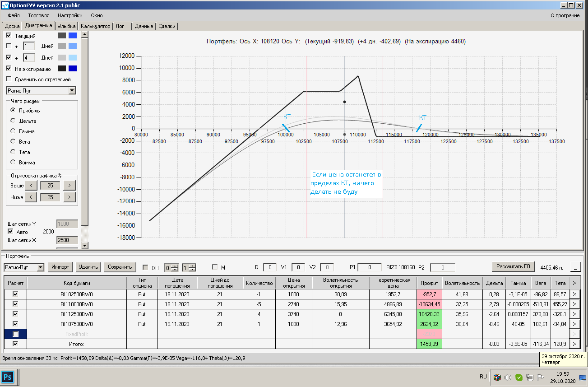
Task: Click the RU language indicator in the taskbar
Action: tap(483, 377)
